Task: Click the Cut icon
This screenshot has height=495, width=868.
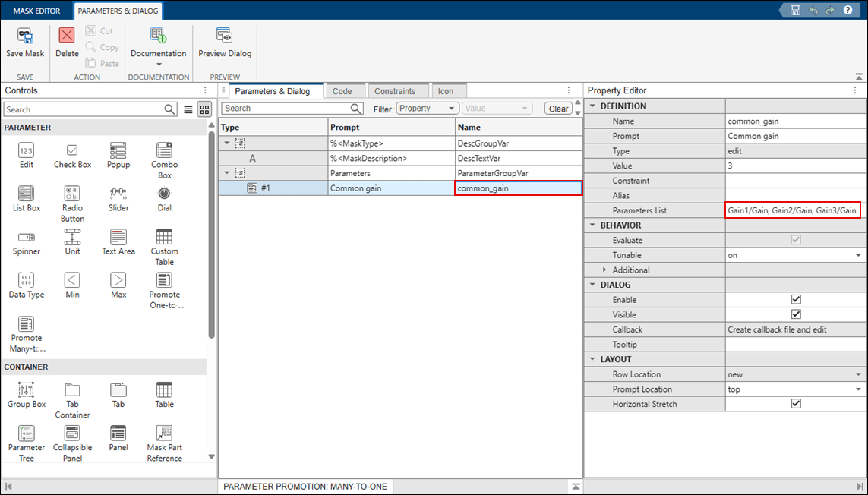Action: coord(91,30)
